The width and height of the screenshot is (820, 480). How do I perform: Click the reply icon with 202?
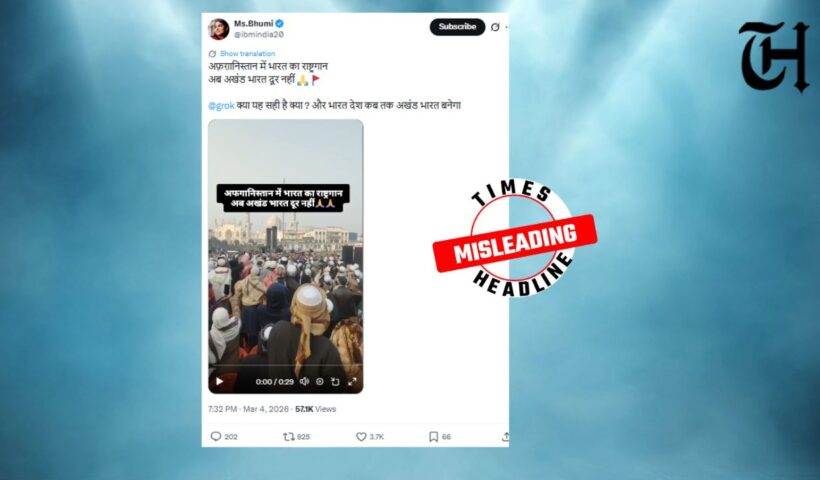215,436
